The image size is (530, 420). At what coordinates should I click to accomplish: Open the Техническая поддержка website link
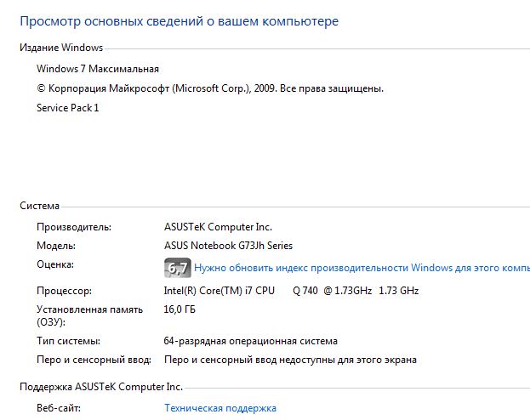click(220, 408)
